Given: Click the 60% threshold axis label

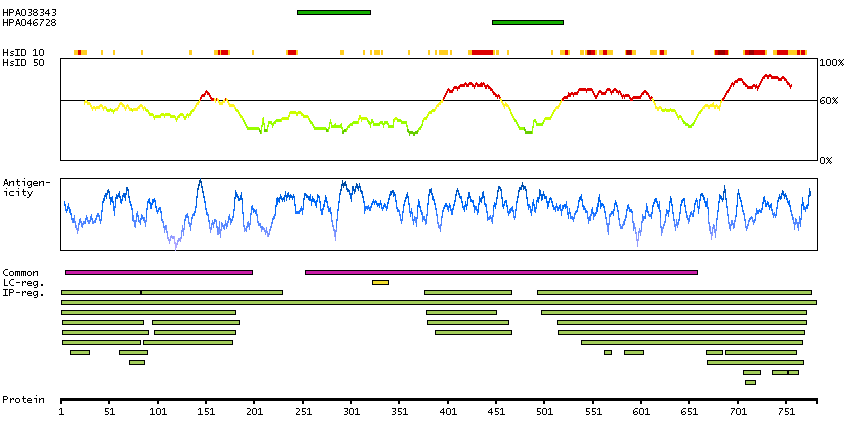Looking at the screenshot, I should coord(831,101).
